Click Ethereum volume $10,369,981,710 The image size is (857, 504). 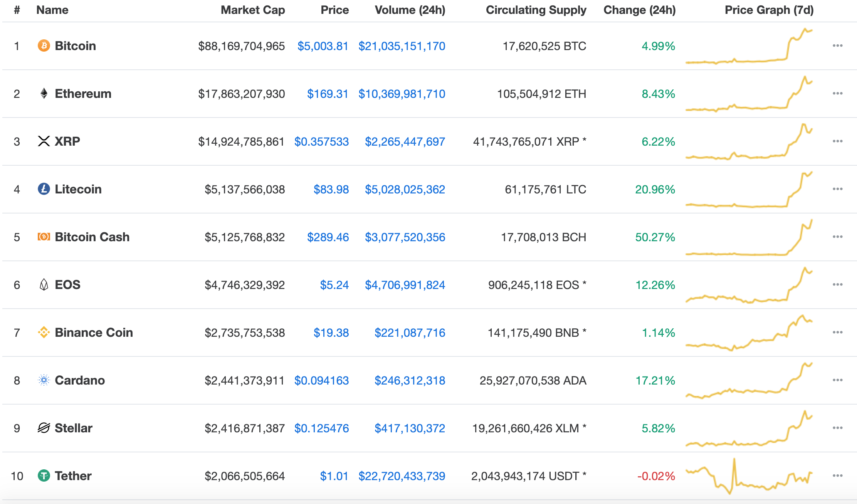point(402,94)
